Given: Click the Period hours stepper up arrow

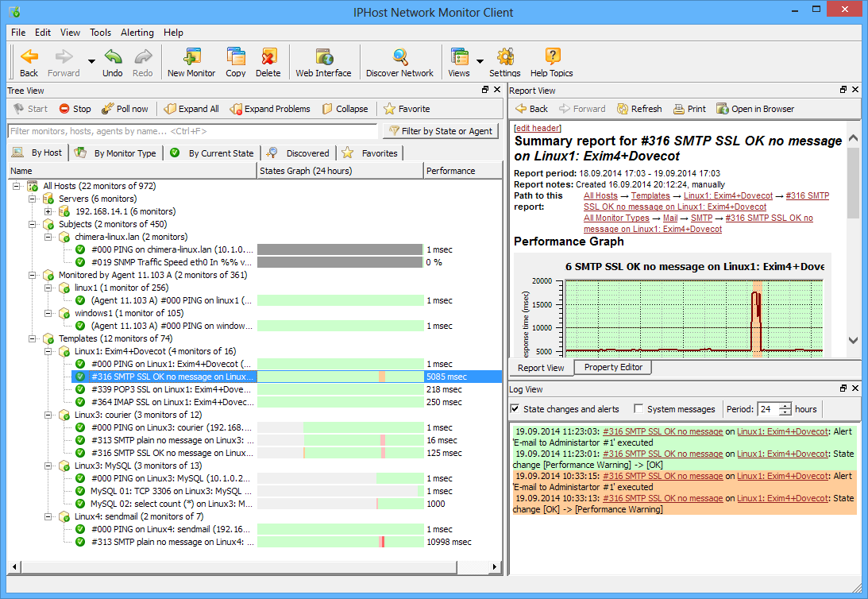Looking at the screenshot, I should click(785, 406).
